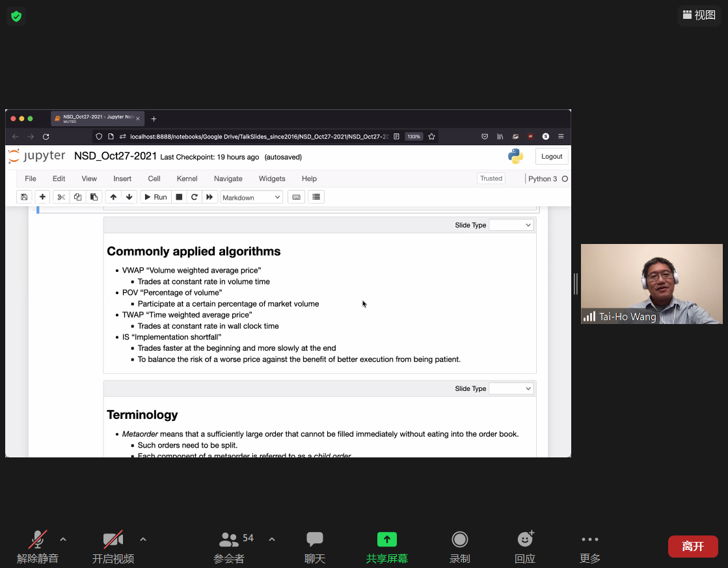View Zoom encryption shield info

(16, 16)
